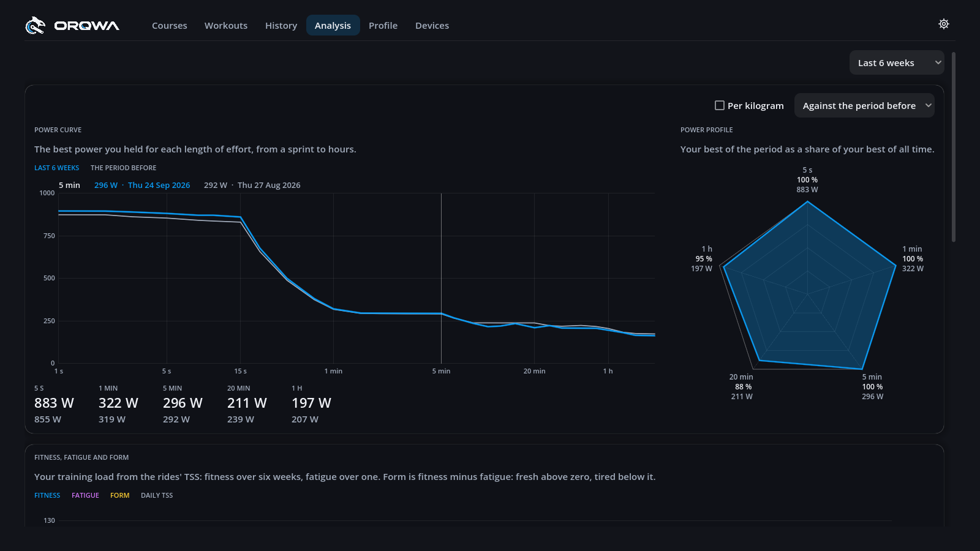Open the Against the period before dropdown
The width and height of the screenshot is (980, 551).
click(x=864, y=105)
